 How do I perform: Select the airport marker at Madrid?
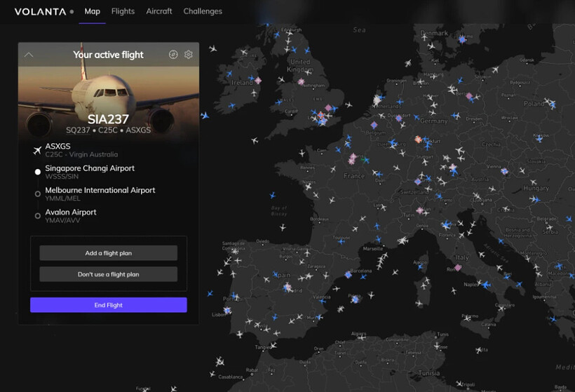[287, 287]
